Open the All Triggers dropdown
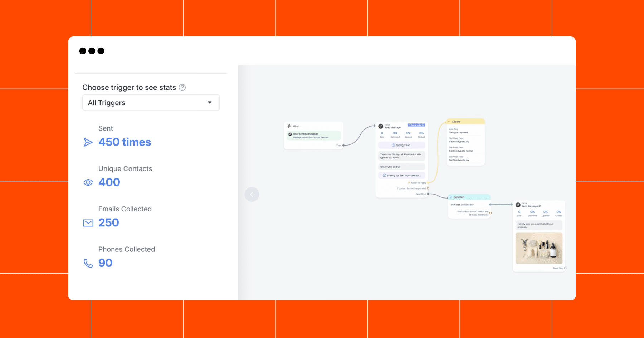The image size is (644, 338). click(151, 103)
